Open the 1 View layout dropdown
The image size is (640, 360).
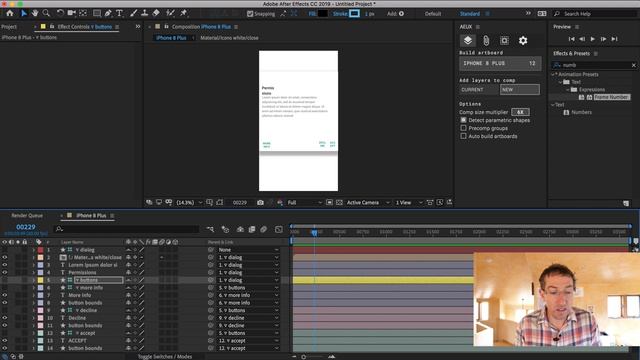[x=409, y=202]
